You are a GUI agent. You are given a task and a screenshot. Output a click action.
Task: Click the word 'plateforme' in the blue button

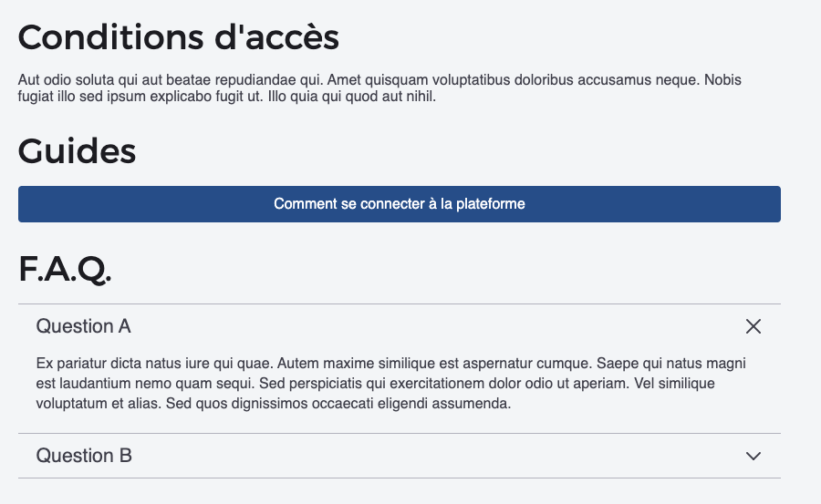(491, 204)
